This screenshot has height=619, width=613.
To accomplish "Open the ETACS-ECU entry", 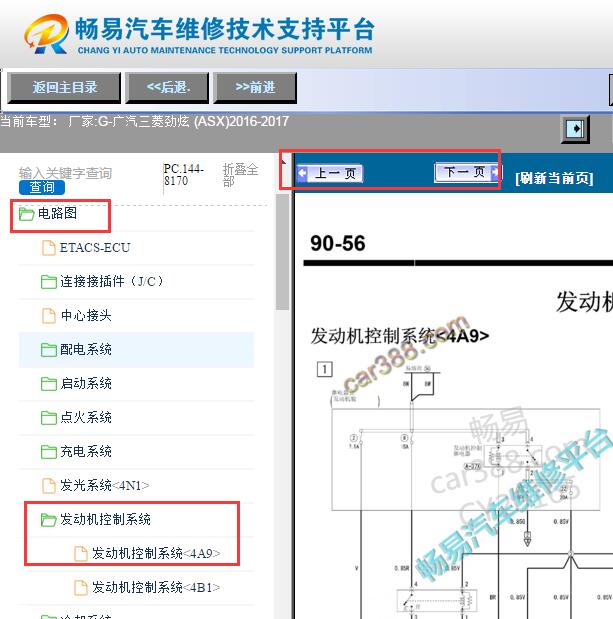I will click(x=95, y=248).
